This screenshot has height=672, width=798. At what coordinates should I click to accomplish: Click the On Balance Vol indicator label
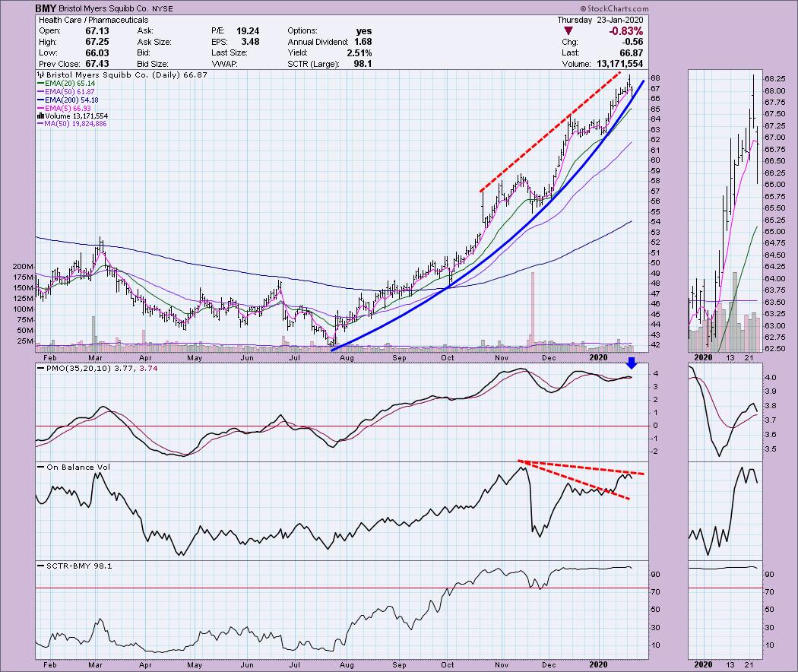point(74,467)
